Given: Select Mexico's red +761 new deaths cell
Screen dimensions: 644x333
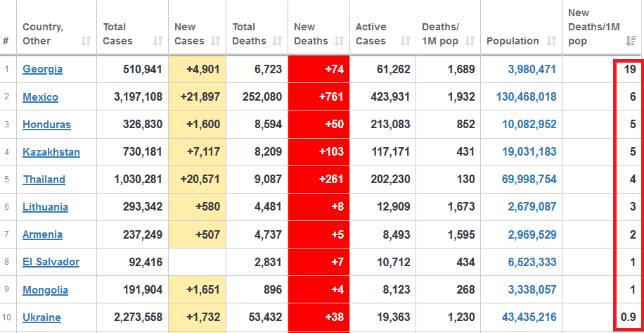Looking at the screenshot, I should [x=318, y=97].
